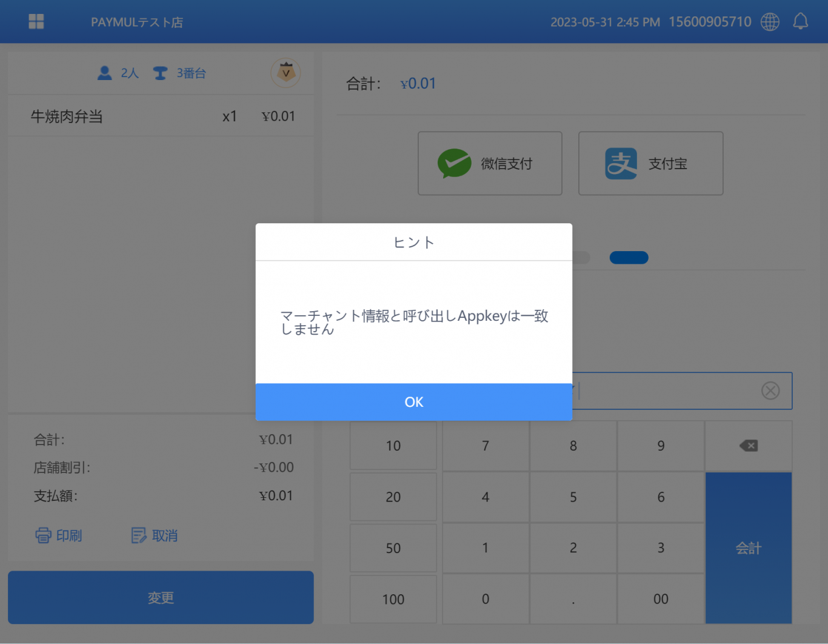Tap the backspace key icon
Screen dimensions: 828x644
coord(749,446)
